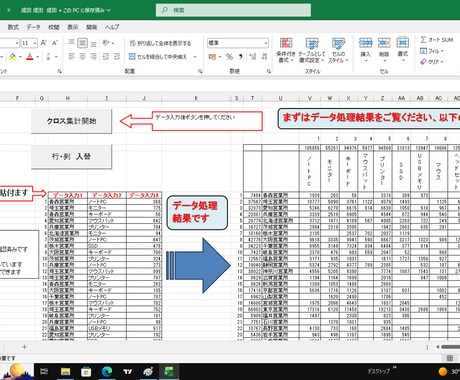Toggle 折り返して全体を表示する wrap text
This screenshot has height=380, width=460.
tap(160, 43)
